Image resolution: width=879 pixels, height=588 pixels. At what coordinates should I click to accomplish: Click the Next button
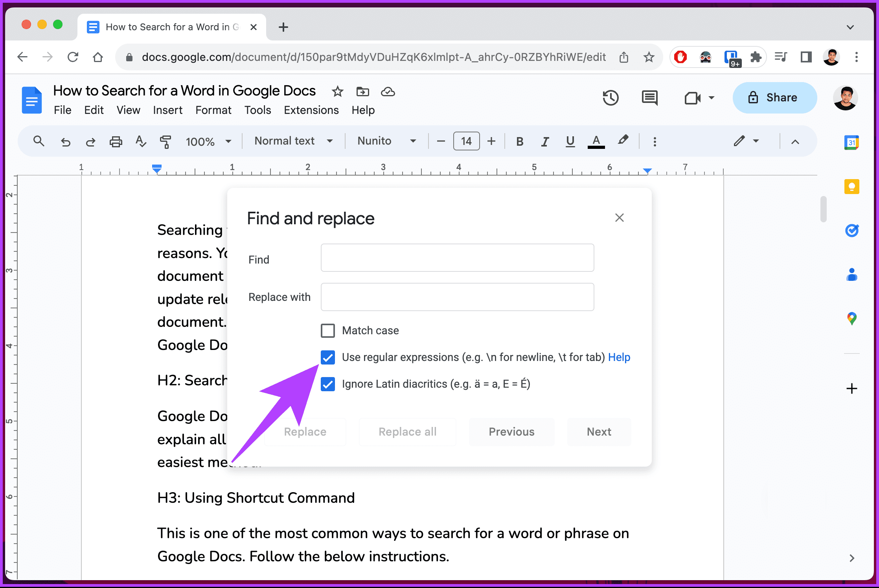coord(598,432)
